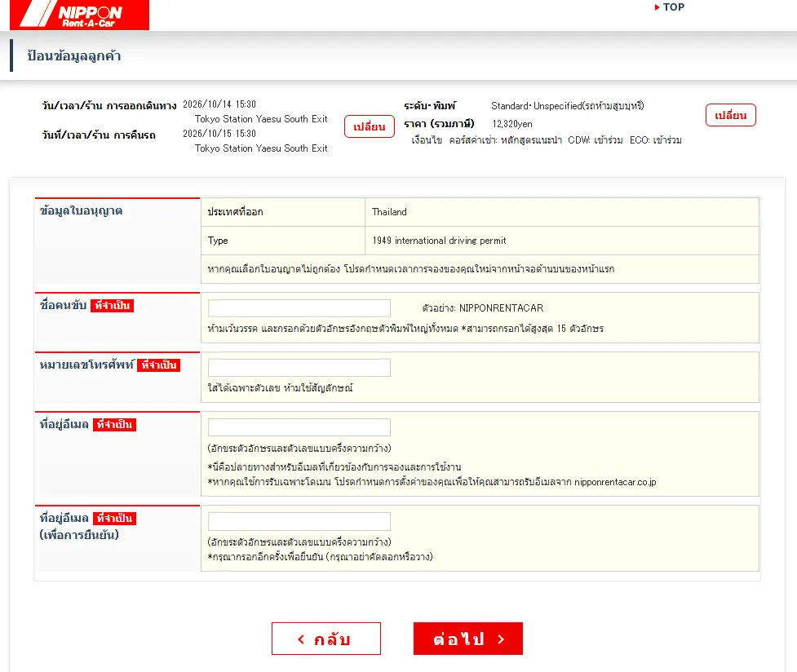Focus the email confirmation (เพื่อการยืนยัน) field
Image resolution: width=797 pixels, height=672 pixels.
[299, 521]
